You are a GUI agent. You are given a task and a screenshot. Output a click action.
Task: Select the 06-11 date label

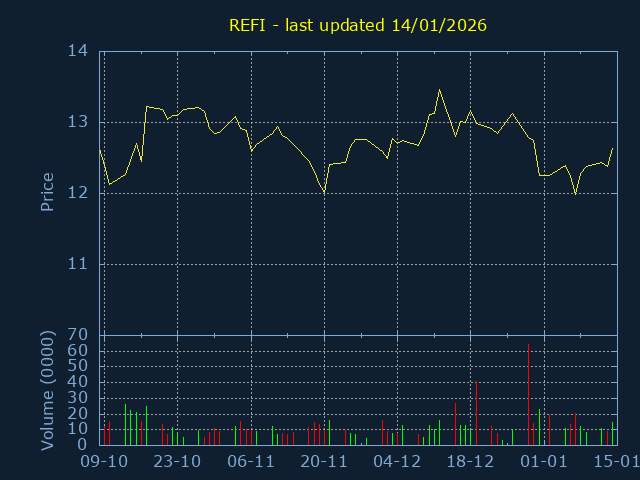click(x=251, y=462)
